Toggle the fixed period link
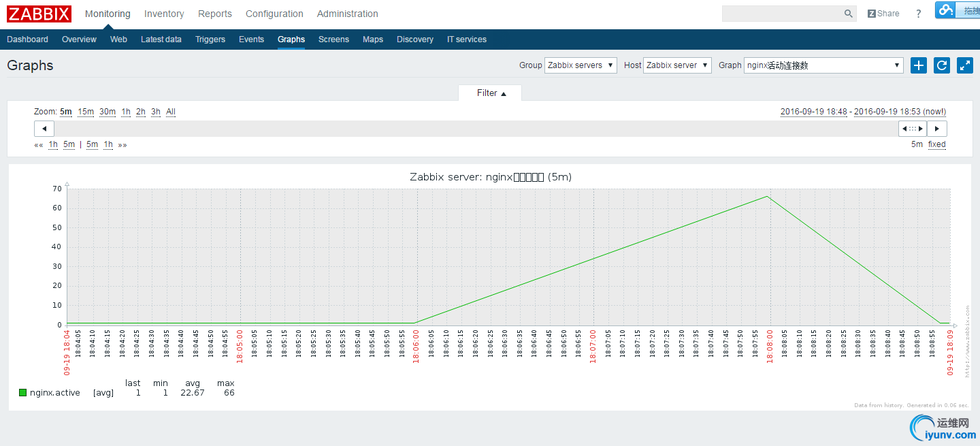Screen dimensions: 980x446 tap(937, 144)
